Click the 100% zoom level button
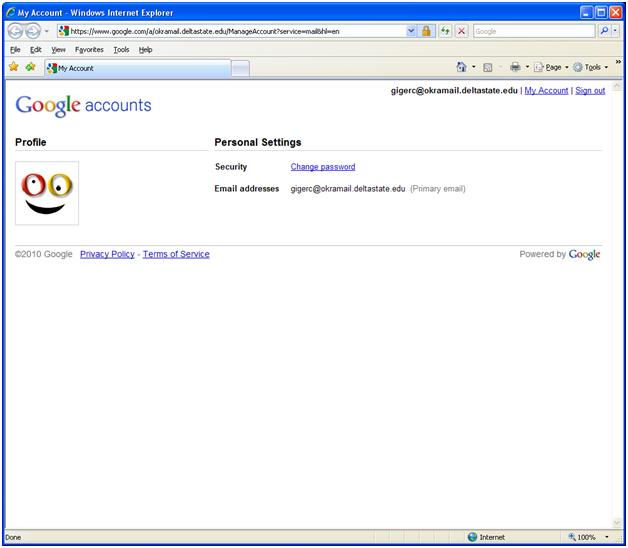Viewport: 628px width, 548px height. coord(582,537)
